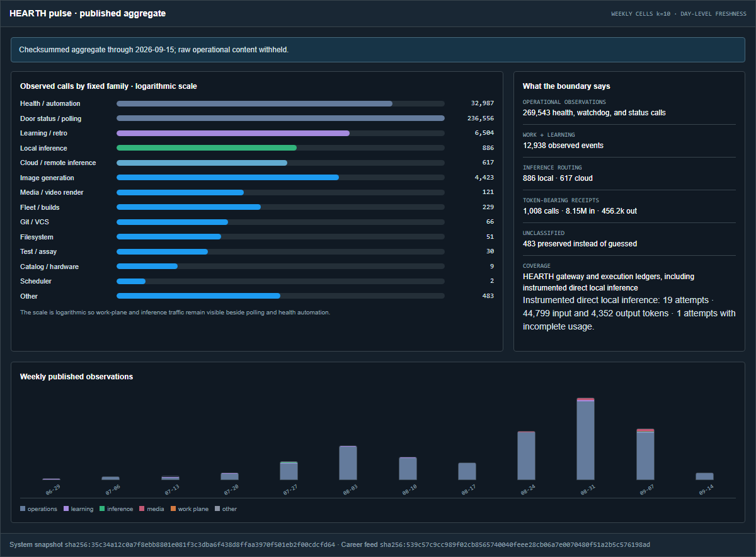Select the 09-14 weekly column
The image size is (756, 557).
point(704,476)
